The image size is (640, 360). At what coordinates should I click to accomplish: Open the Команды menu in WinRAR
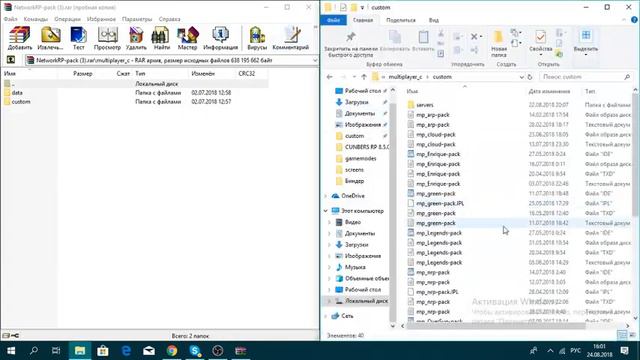(x=36, y=19)
